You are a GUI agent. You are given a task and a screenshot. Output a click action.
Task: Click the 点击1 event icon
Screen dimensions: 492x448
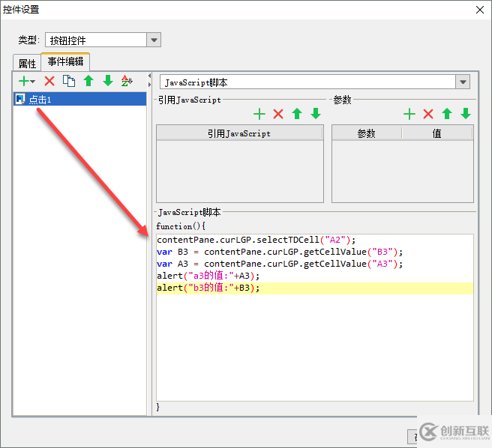(x=20, y=99)
